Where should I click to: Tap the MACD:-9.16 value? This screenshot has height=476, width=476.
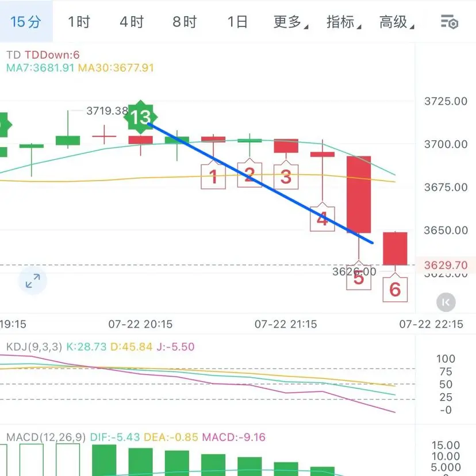pyautogui.click(x=234, y=437)
